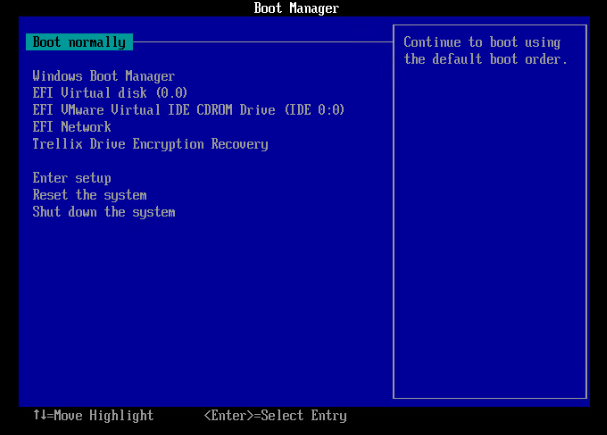Image resolution: width=607 pixels, height=435 pixels.
Task: Select the highlighted Boot normally entry
Action: click(79, 42)
